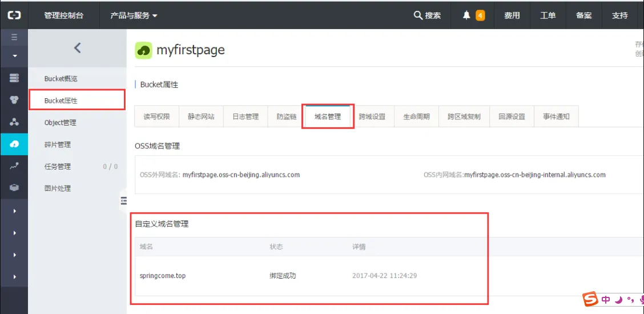The width and height of the screenshot is (644, 314).
Task: Open 任务管理 in the side menu
Action: (x=58, y=166)
